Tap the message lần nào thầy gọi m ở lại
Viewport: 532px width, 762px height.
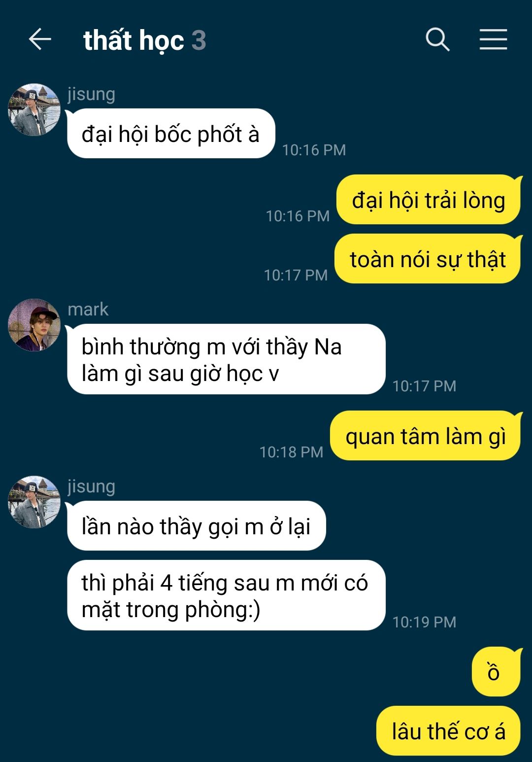(x=196, y=526)
